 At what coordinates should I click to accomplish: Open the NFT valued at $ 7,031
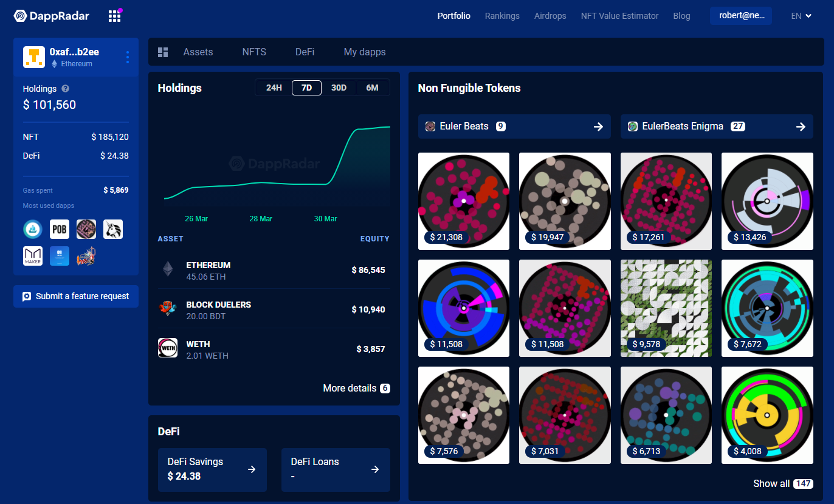(x=565, y=415)
